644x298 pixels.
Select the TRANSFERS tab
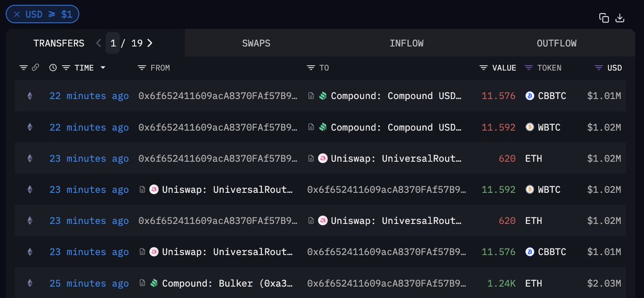(x=58, y=43)
